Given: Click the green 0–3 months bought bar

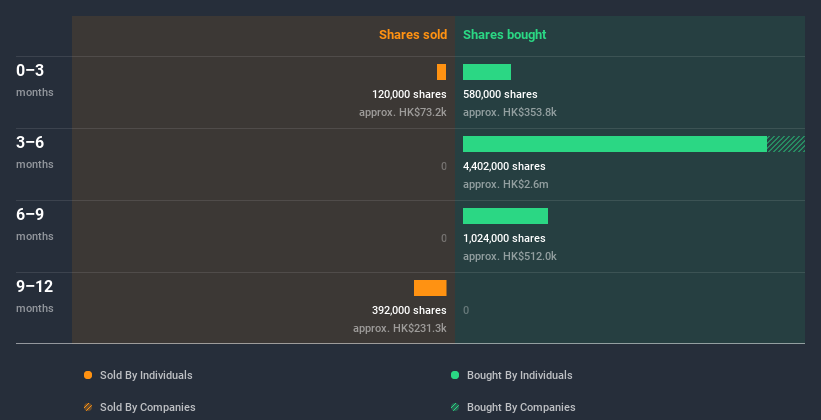Looking at the screenshot, I should [x=487, y=72].
